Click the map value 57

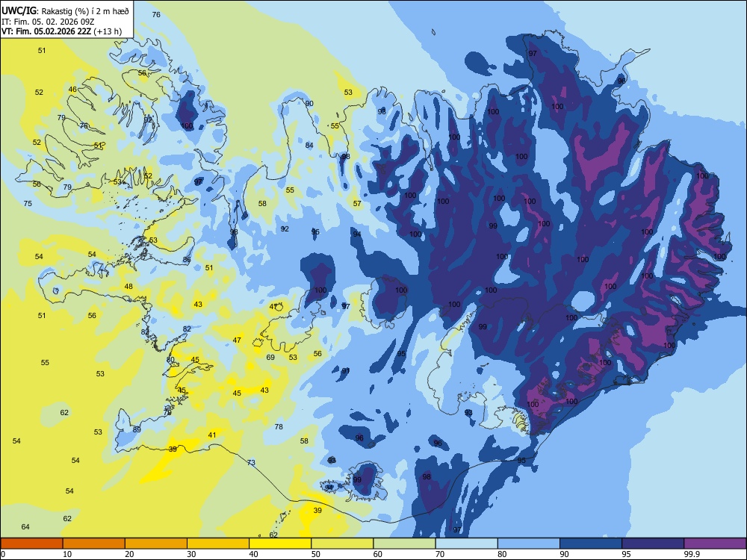pos(357,203)
